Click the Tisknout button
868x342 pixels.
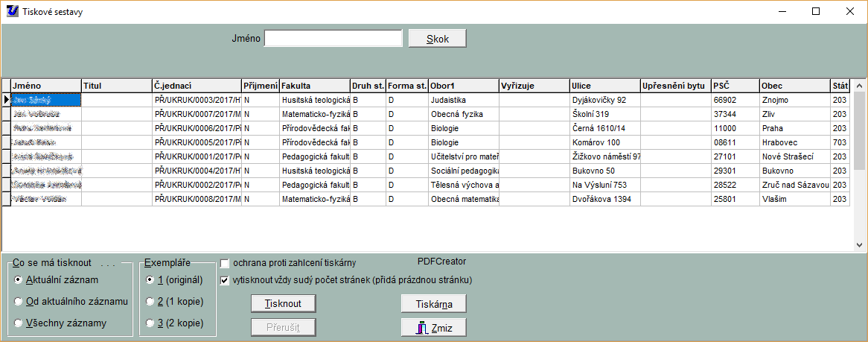pyautogui.click(x=283, y=303)
